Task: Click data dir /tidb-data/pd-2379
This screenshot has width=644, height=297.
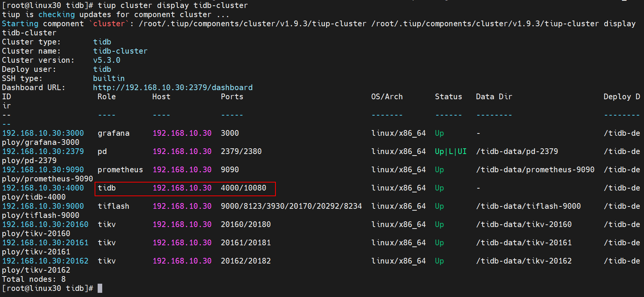Action: point(517,151)
